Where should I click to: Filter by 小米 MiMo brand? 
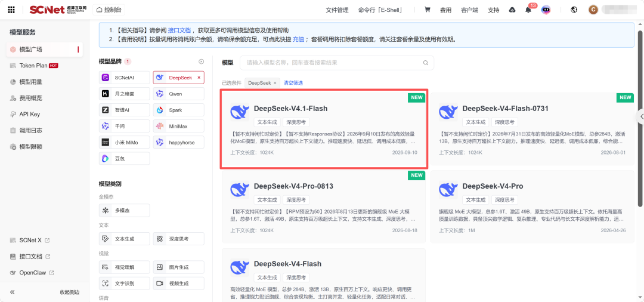click(x=125, y=142)
